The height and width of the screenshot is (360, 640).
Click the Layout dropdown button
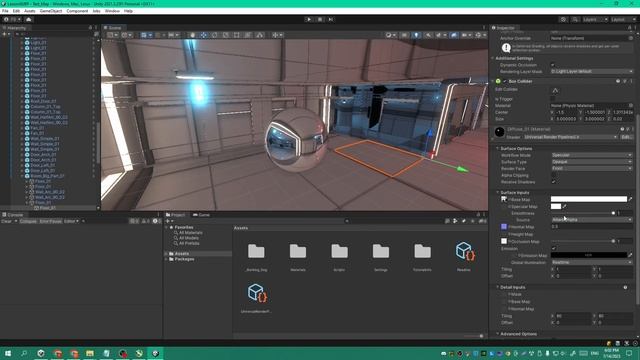tap(624, 19)
